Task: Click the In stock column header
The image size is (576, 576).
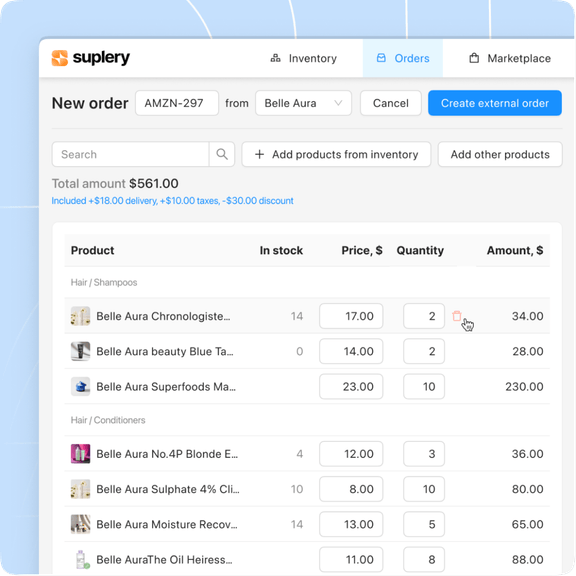Action: 281,251
